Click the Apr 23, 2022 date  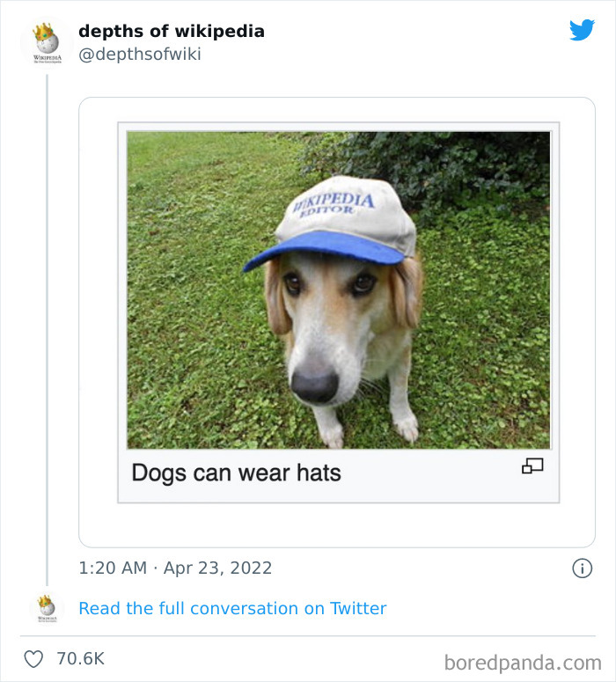217,568
